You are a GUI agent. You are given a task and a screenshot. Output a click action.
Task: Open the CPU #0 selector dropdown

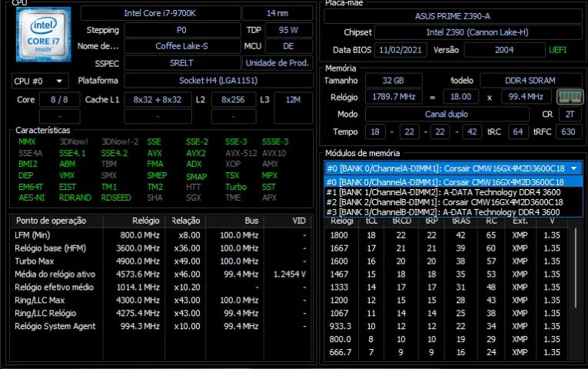pos(40,81)
